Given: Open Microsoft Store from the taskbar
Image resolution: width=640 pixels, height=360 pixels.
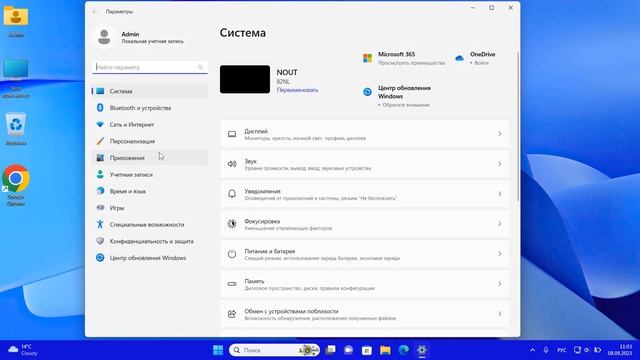Looking at the screenshot, I should (367, 350).
